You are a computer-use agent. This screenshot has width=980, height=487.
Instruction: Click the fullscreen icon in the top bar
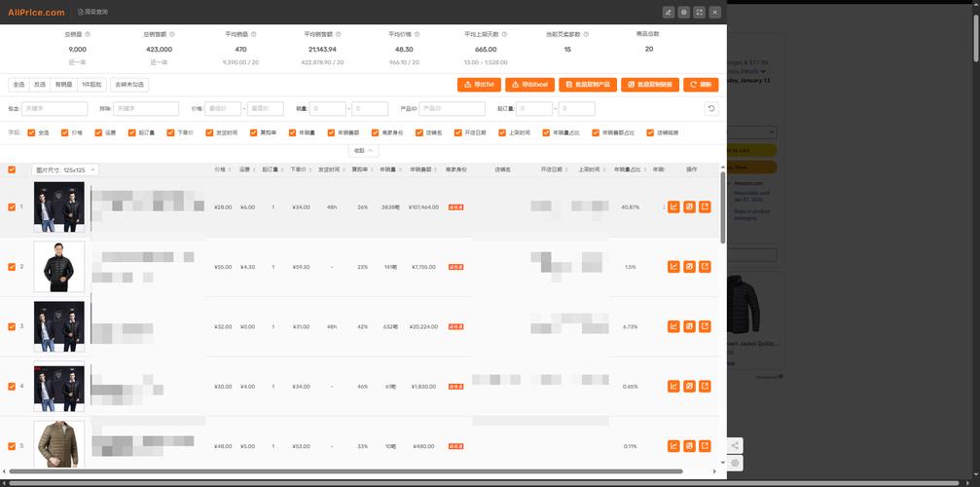[x=699, y=12]
